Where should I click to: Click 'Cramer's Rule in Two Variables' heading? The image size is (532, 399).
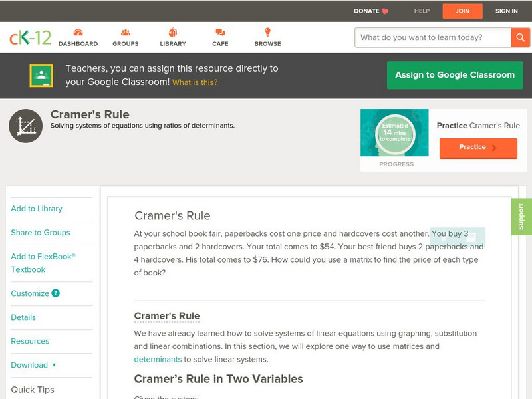tap(219, 379)
